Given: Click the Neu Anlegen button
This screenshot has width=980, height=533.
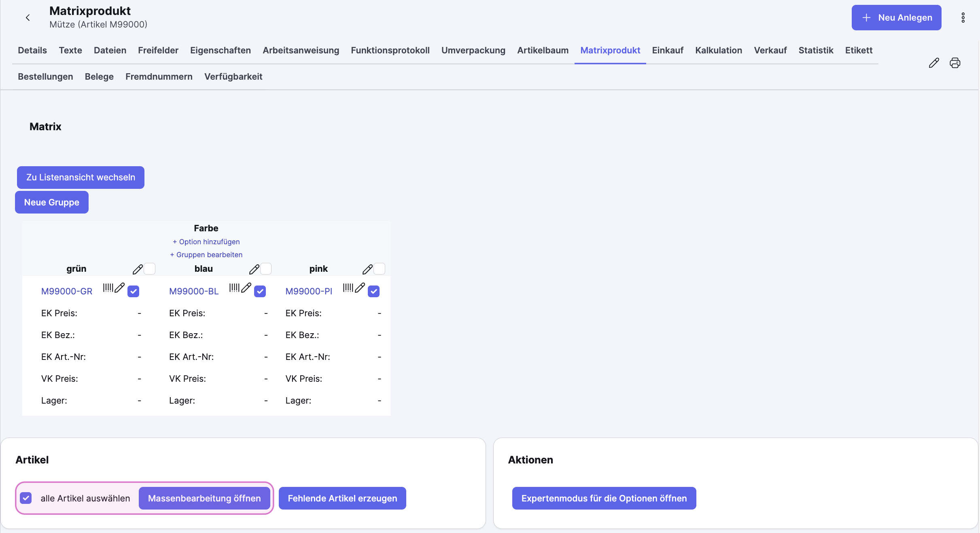Looking at the screenshot, I should (896, 17).
